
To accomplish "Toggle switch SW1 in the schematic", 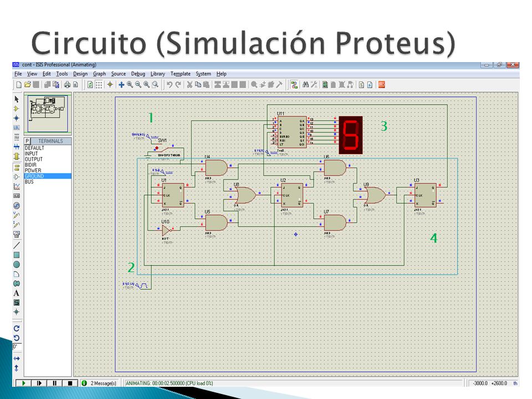I will [x=165, y=150].
